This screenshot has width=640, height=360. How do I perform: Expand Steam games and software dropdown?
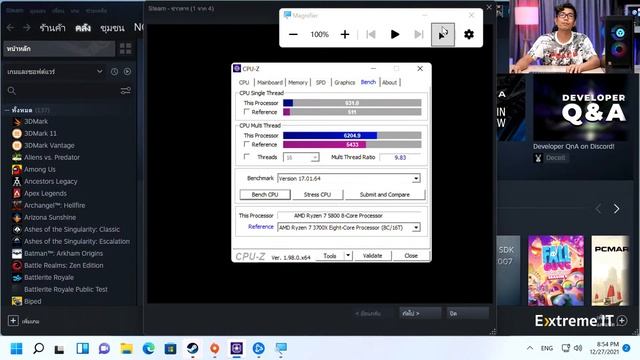coord(100,71)
